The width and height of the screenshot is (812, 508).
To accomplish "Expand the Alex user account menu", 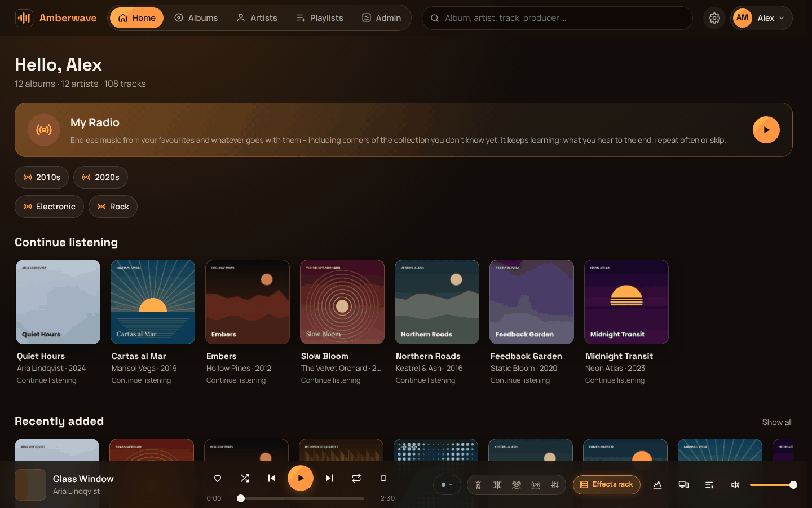I will point(761,18).
